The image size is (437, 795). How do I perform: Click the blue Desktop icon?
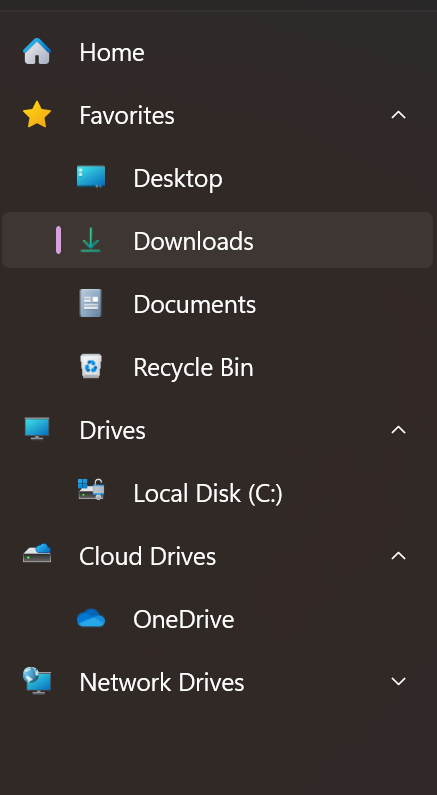(91, 177)
